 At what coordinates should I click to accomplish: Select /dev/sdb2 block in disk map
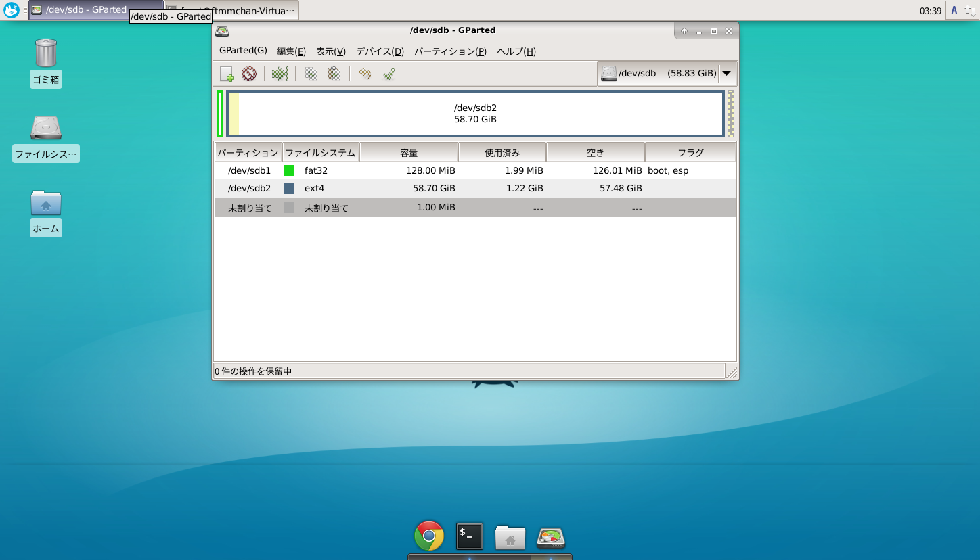[475, 114]
